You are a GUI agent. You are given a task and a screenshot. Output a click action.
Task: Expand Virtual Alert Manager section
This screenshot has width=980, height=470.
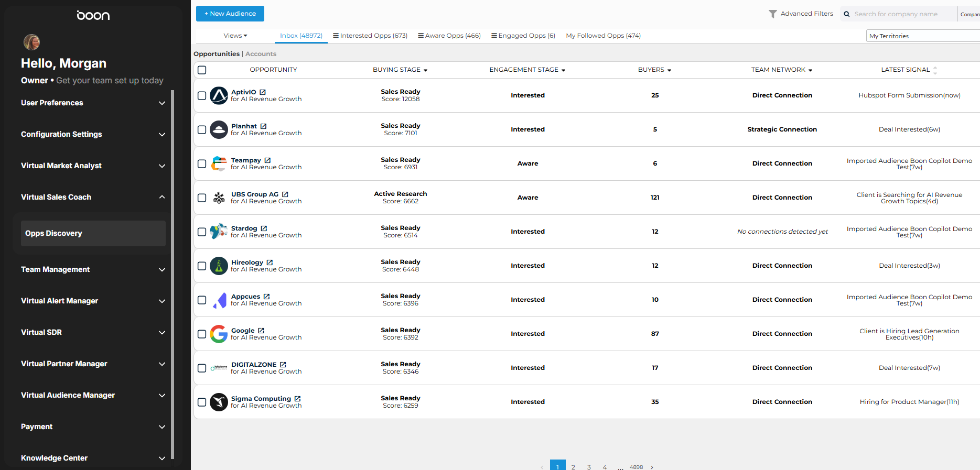93,301
